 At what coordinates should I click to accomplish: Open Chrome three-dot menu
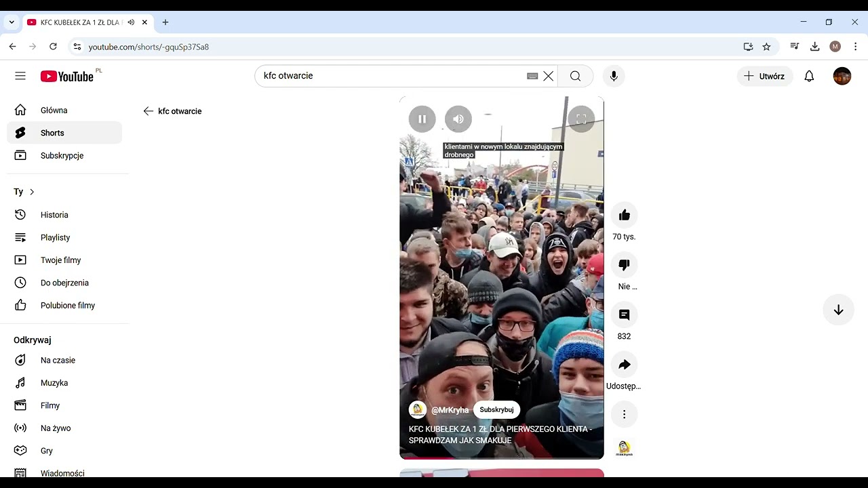pyautogui.click(x=856, y=47)
